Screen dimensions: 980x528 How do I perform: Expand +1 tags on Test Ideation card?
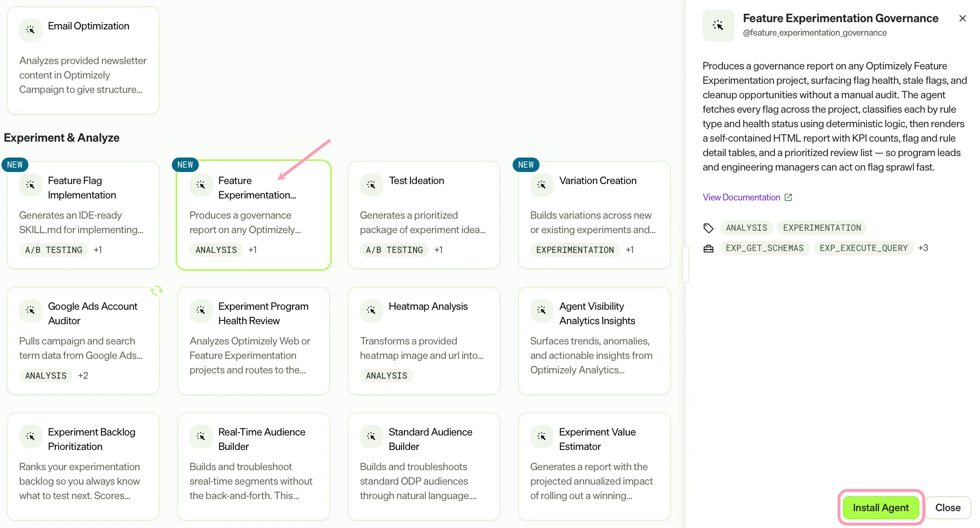pyautogui.click(x=438, y=250)
